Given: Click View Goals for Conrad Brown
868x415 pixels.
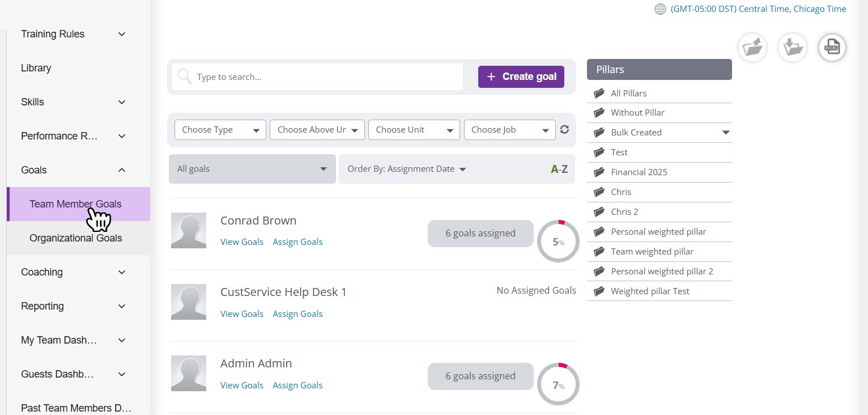Looking at the screenshot, I should 242,242.
